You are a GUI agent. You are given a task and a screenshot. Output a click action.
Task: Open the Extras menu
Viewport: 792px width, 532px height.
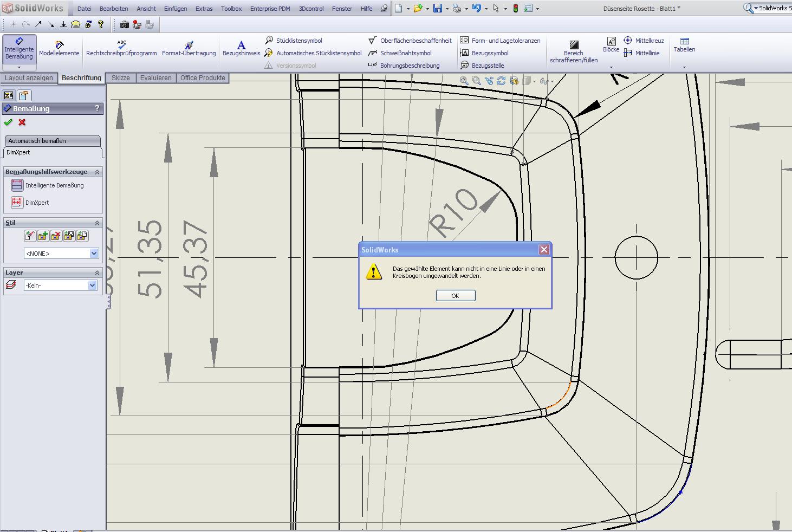point(204,9)
